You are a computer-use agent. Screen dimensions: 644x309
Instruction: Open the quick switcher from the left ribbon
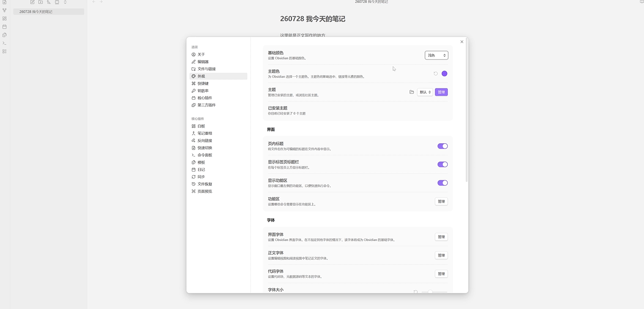(x=4, y=2)
